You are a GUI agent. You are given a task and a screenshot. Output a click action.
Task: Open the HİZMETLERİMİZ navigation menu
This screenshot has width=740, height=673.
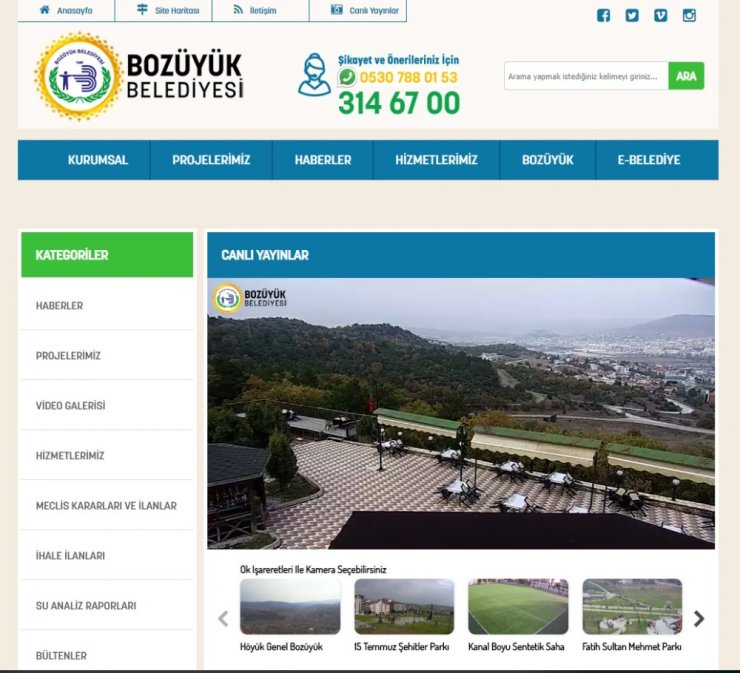click(436, 160)
